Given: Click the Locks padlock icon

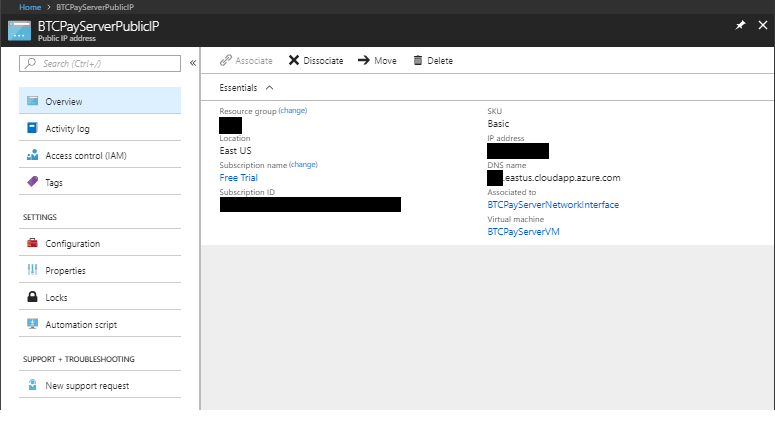Looking at the screenshot, I should (x=32, y=297).
